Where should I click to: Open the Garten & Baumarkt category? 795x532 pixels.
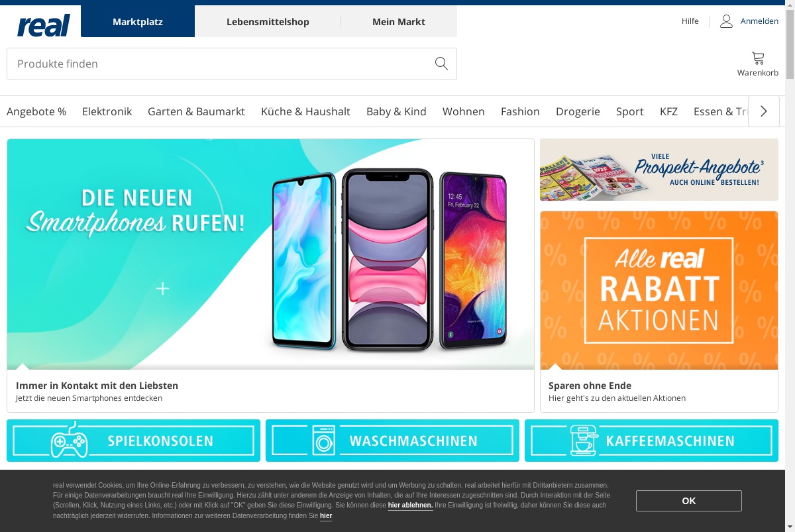[x=196, y=111]
